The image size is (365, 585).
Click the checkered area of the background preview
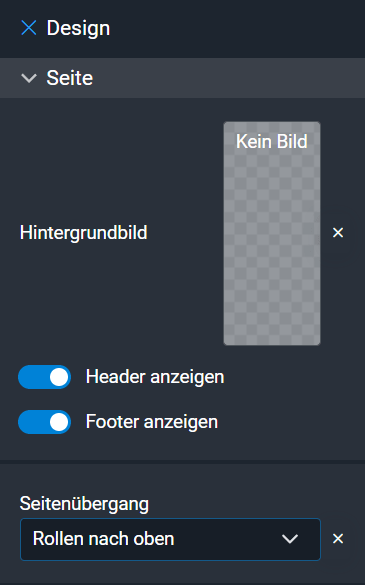click(x=272, y=248)
